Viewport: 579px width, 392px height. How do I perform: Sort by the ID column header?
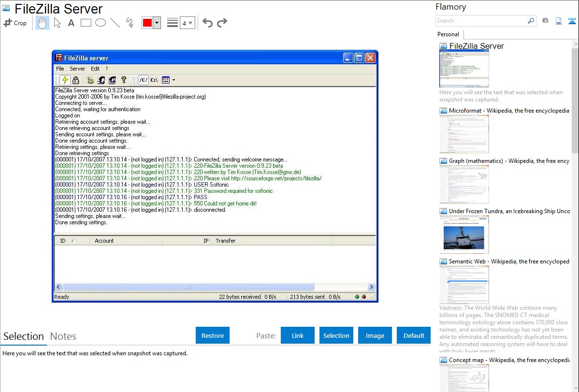pos(72,241)
